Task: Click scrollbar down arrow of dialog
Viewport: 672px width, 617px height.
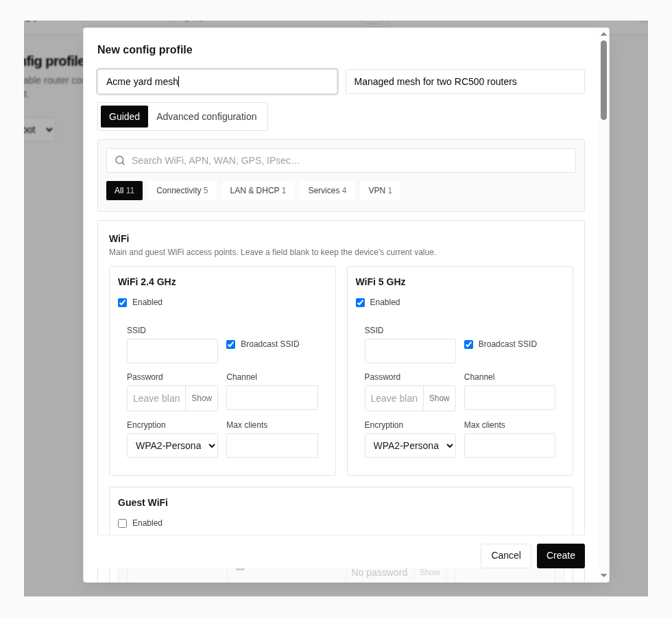Action: (603, 575)
